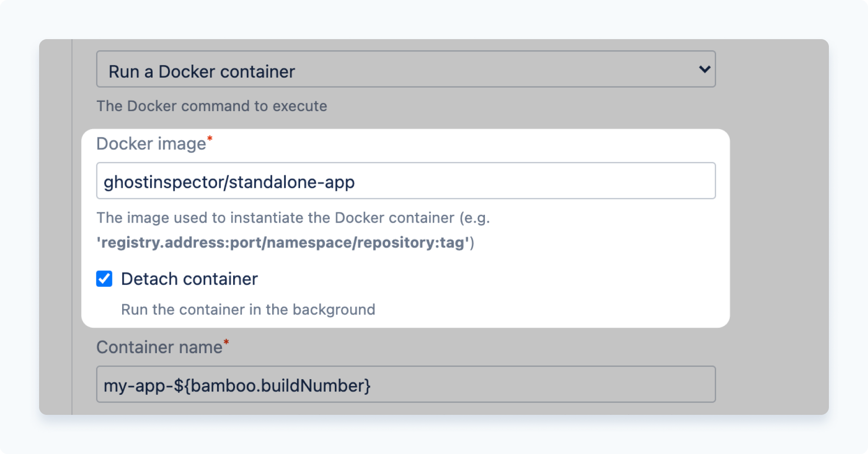
Task: Click the Container name label
Action: coord(158,347)
